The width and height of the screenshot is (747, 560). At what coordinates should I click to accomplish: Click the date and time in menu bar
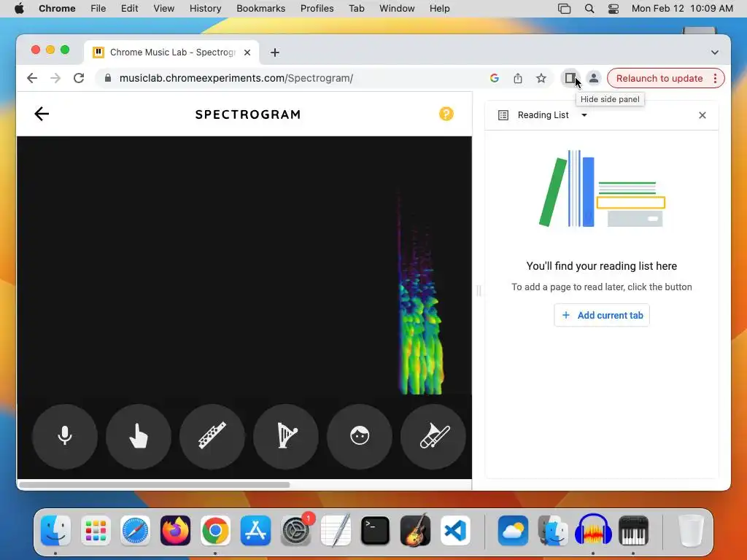[x=682, y=9]
